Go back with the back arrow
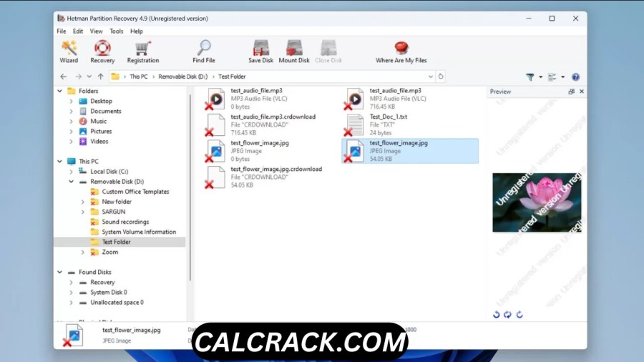The image size is (644, 362). point(63,77)
